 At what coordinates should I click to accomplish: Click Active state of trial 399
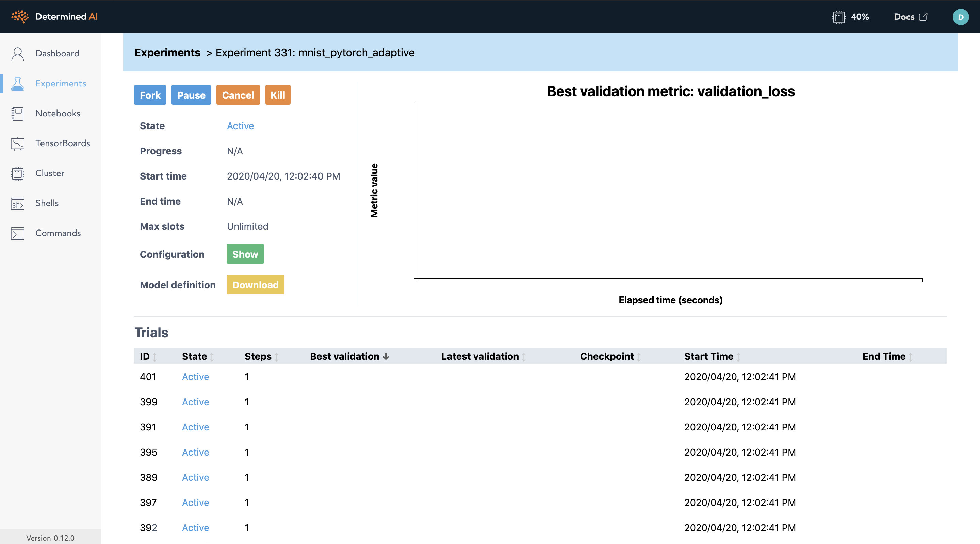tap(196, 402)
